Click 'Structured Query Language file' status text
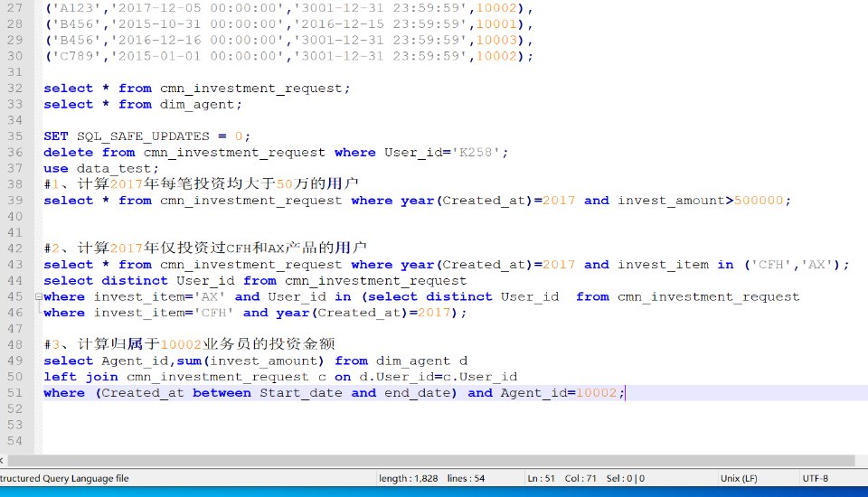Viewport: 868px width, 497px height. pyautogui.click(x=64, y=478)
